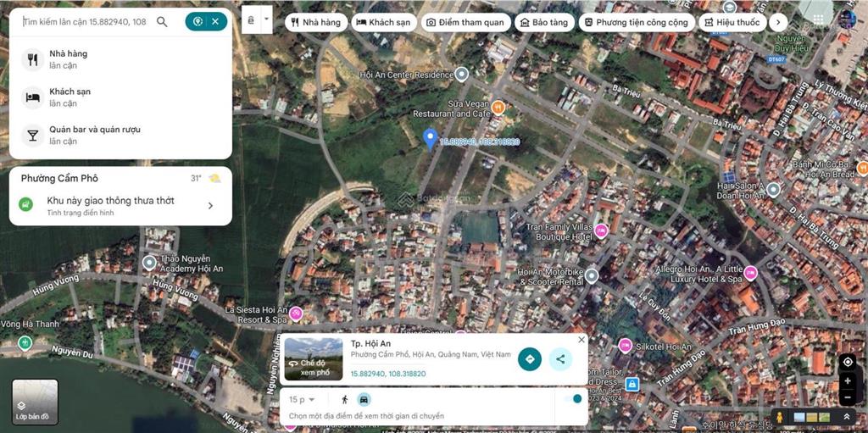
Task: Open the 15.882940, 108.318820 coordinates link
Action: click(x=388, y=374)
